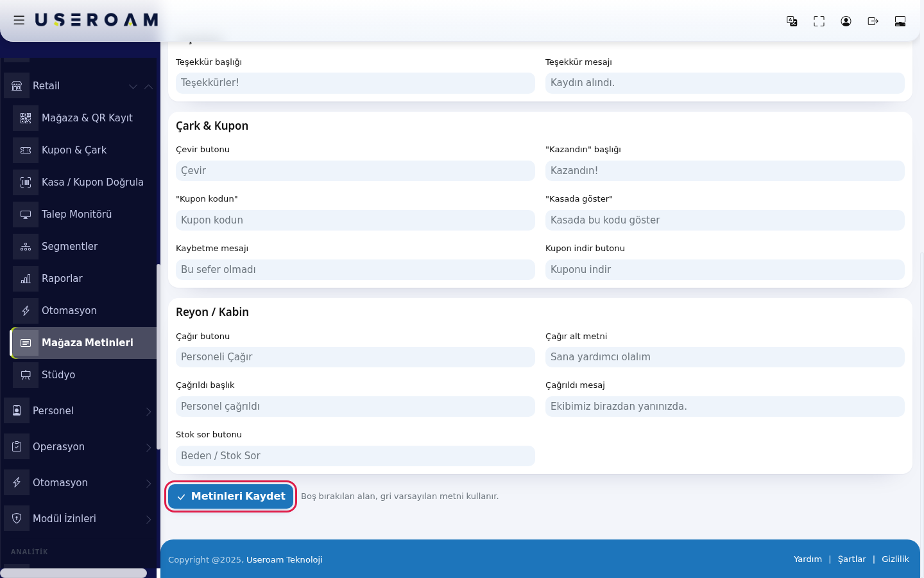Open the Şartlar footer link
The width and height of the screenshot is (924, 578).
pos(851,559)
